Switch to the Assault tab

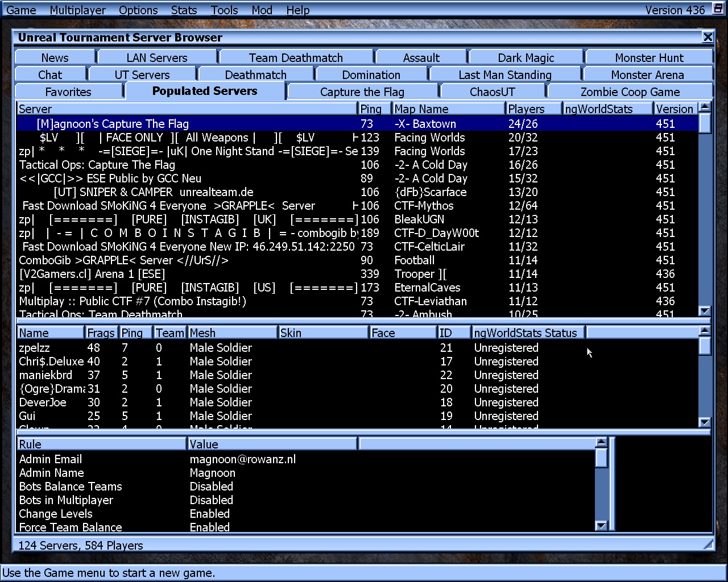click(421, 57)
